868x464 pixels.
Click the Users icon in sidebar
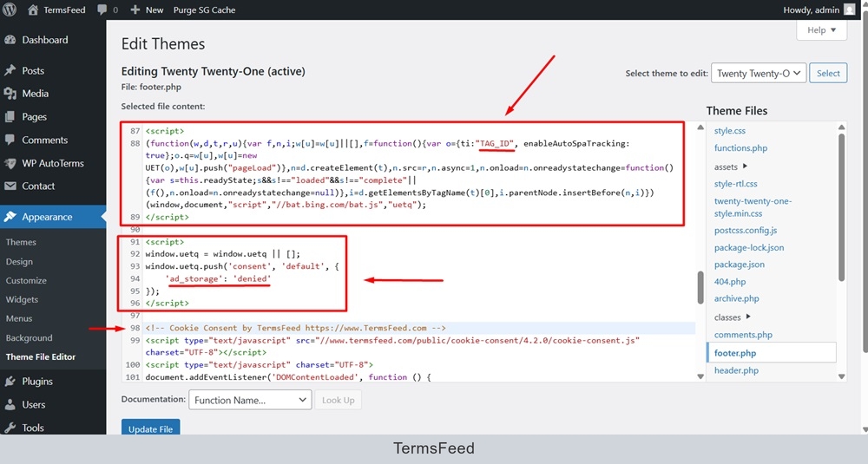[10, 405]
